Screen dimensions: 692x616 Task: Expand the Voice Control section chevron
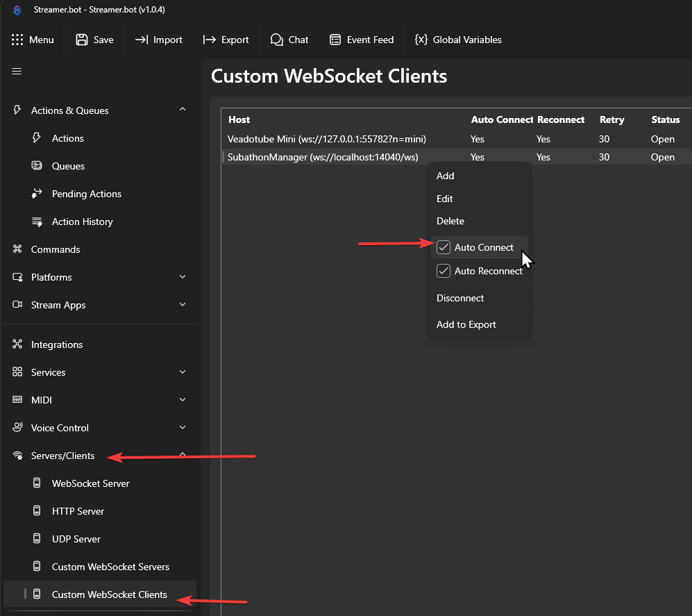point(183,428)
